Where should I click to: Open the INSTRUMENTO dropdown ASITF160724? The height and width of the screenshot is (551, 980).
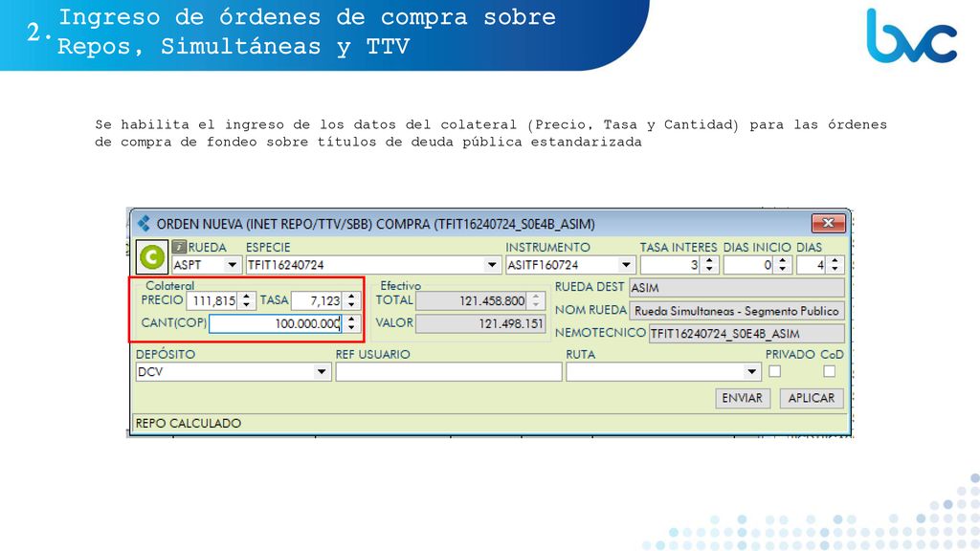(626, 265)
